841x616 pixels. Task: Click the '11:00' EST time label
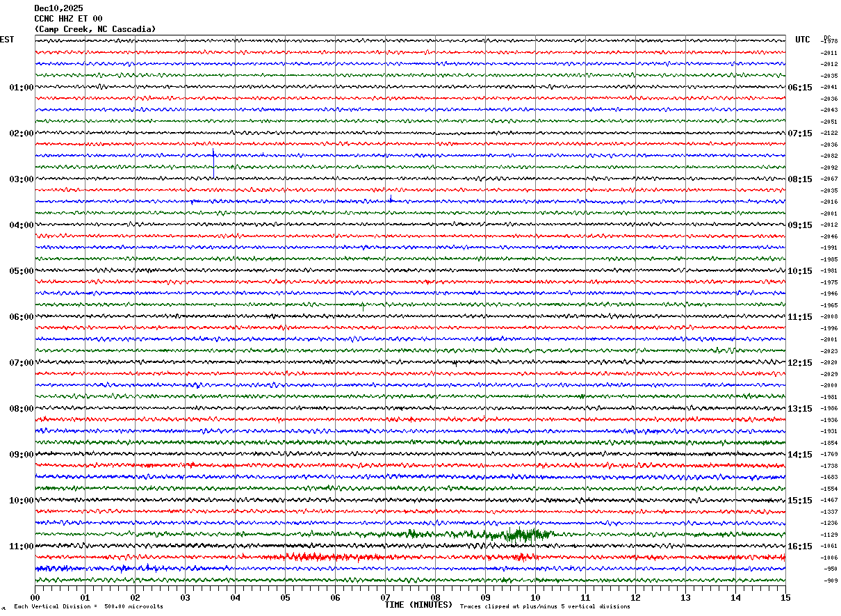(22, 546)
